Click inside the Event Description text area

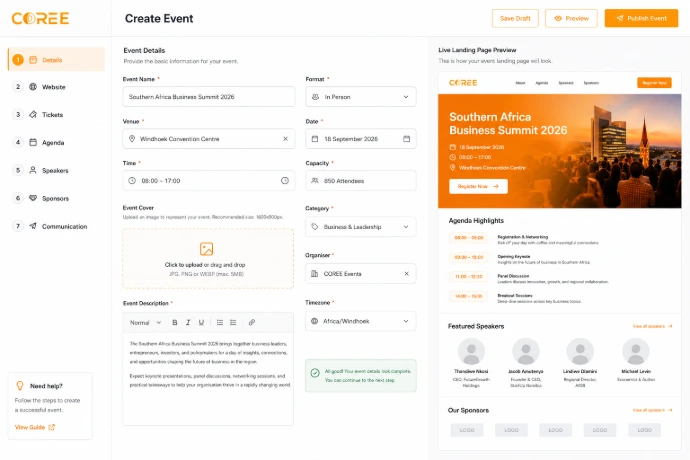click(x=208, y=379)
